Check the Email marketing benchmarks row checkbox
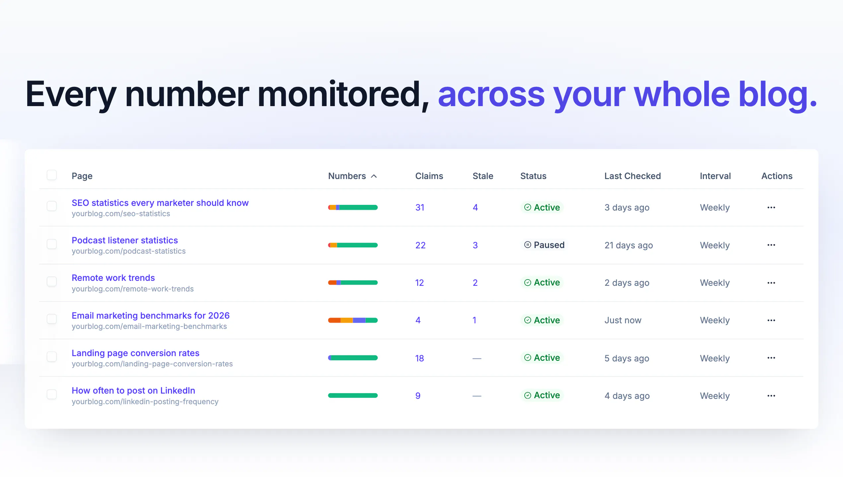Image resolution: width=843 pixels, height=504 pixels. (52, 319)
